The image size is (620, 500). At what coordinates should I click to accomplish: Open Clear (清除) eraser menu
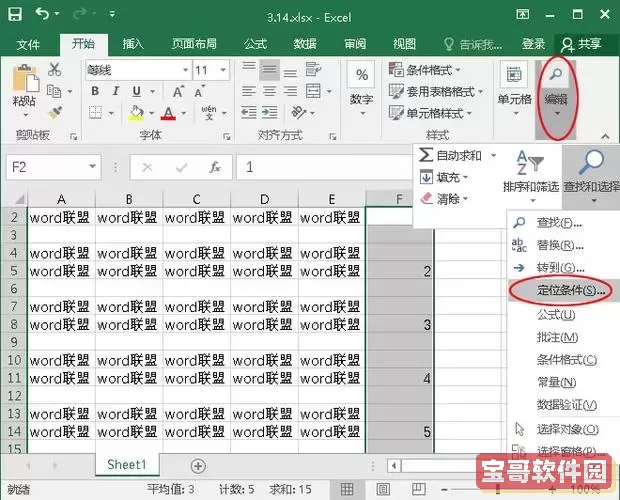444,198
